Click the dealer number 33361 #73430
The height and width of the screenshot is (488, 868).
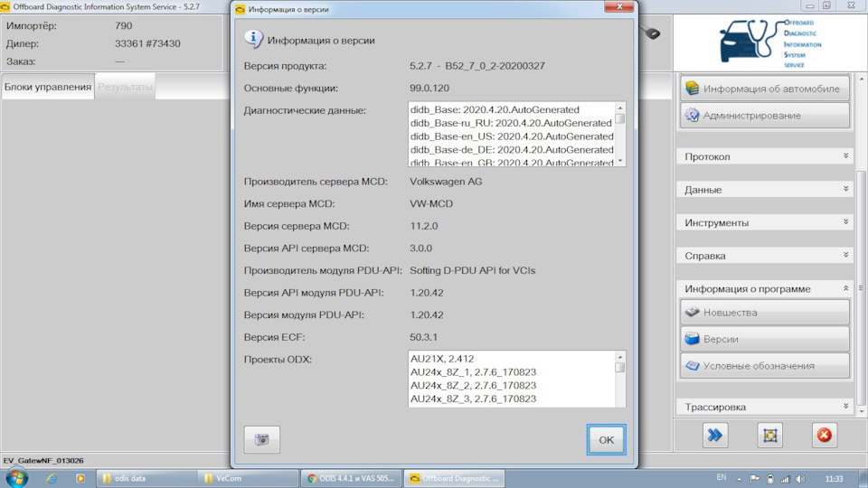point(147,43)
